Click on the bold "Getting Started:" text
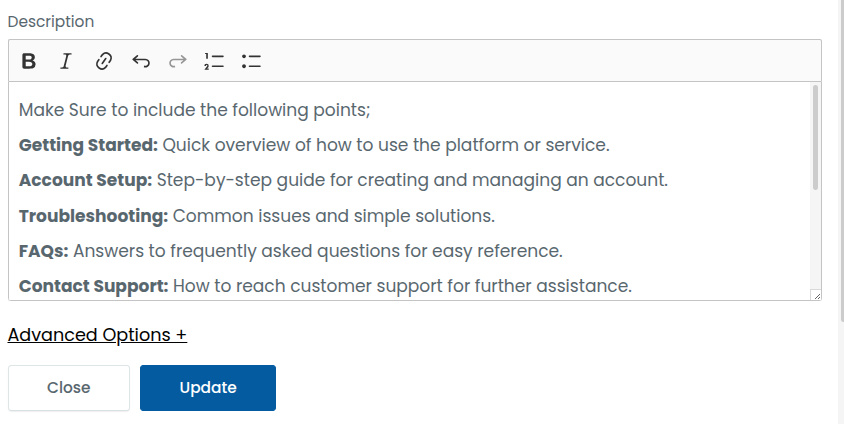The width and height of the screenshot is (844, 424). point(88,145)
